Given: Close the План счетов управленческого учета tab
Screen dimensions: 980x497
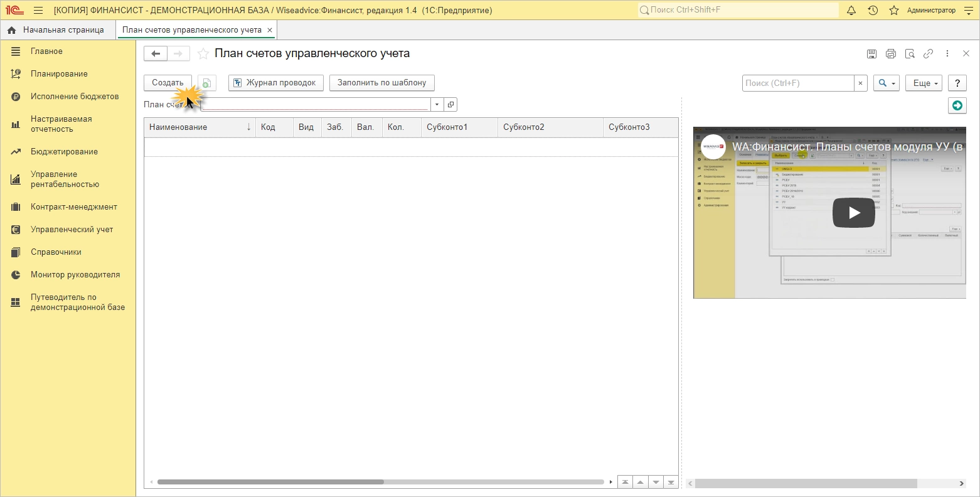Looking at the screenshot, I should point(270,30).
